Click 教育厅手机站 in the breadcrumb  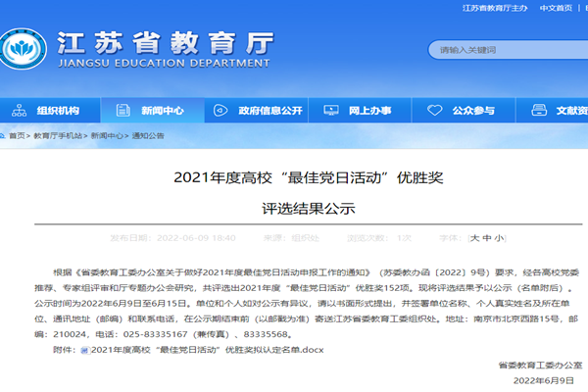(x=58, y=136)
